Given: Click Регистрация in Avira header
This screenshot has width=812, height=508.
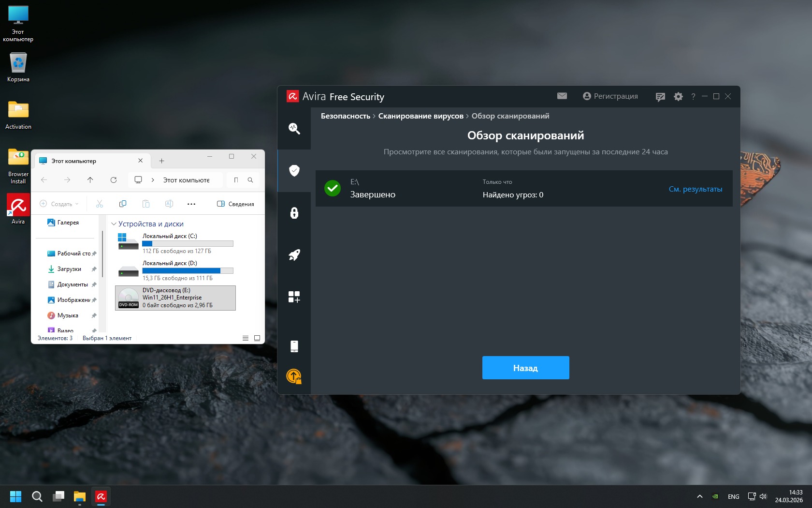Looking at the screenshot, I should pyautogui.click(x=610, y=96).
